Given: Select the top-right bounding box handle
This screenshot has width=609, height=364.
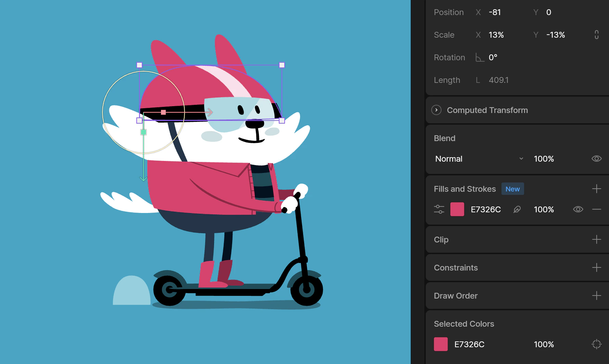Looking at the screenshot, I should click(282, 65).
